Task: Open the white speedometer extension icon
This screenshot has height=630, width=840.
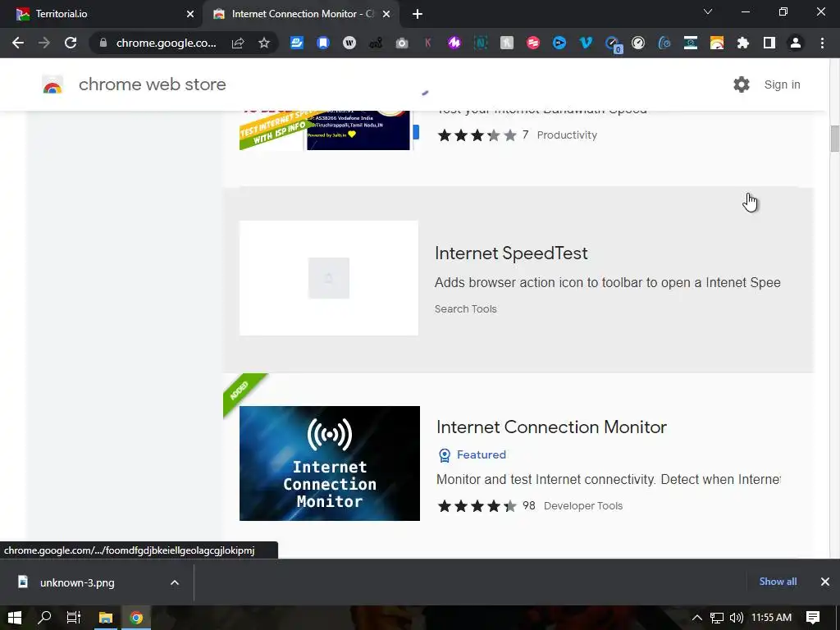Action: pos(638,43)
